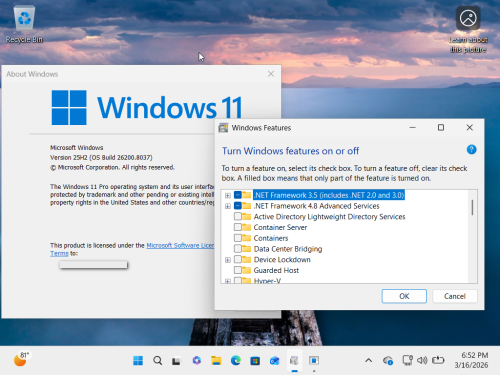
Task: Toggle the .NET Framework 3.5 checkbox
Action: click(x=238, y=195)
